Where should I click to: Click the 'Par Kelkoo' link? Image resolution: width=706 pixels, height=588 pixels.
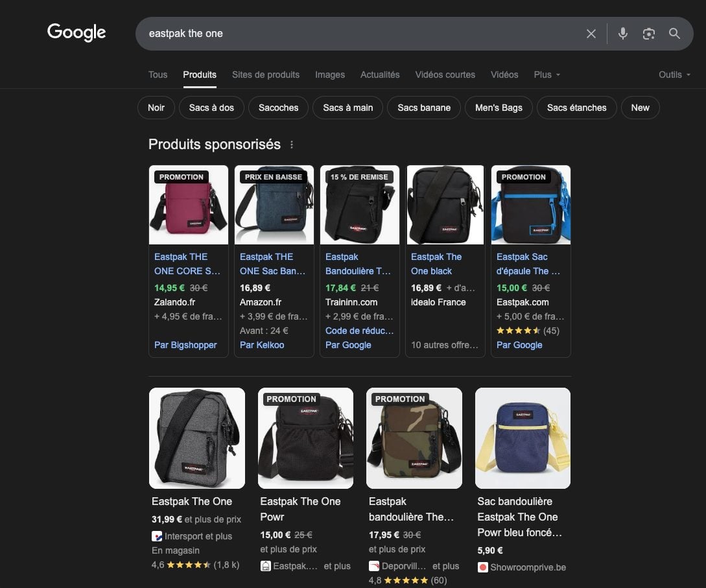(262, 345)
